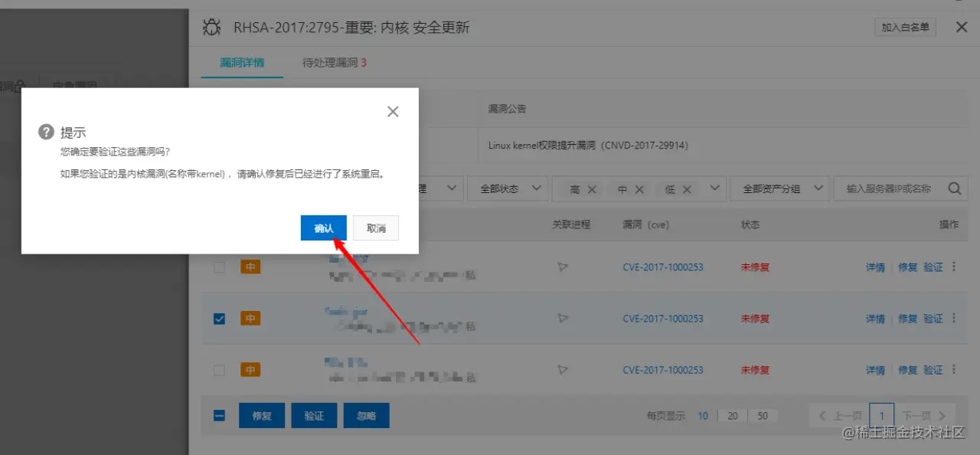Close the 提示 dialog with the X
This screenshot has width=980, height=455.
[393, 112]
